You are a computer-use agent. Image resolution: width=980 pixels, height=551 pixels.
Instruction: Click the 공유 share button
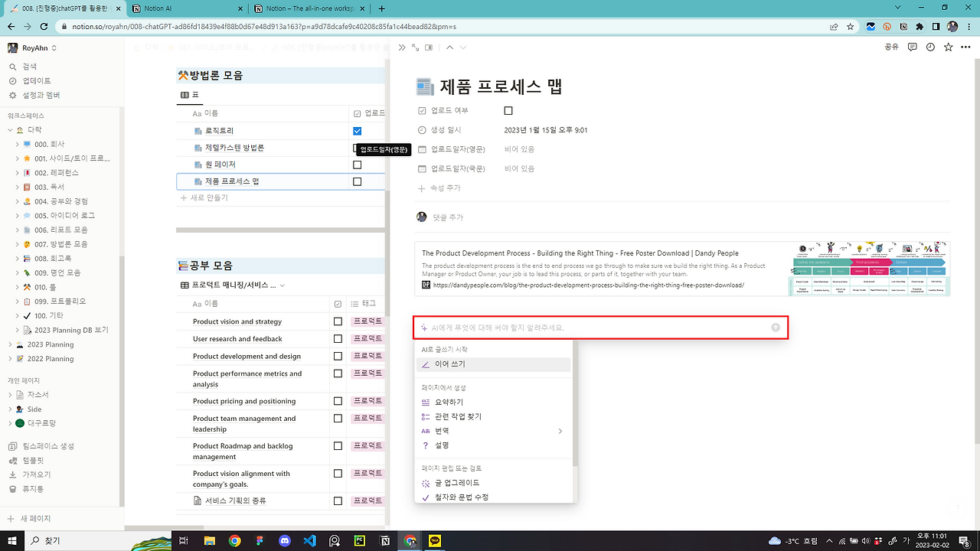(892, 47)
